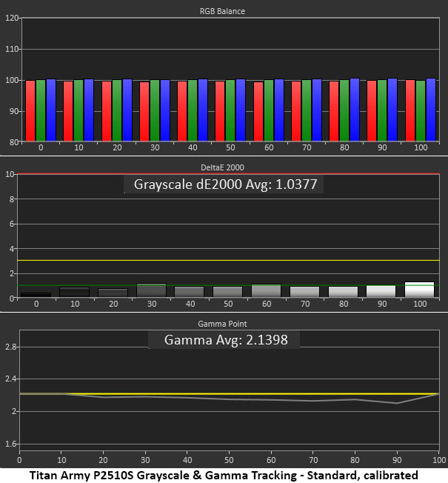Click the blue bar at 30 in RGB Balance

click(x=165, y=110)
